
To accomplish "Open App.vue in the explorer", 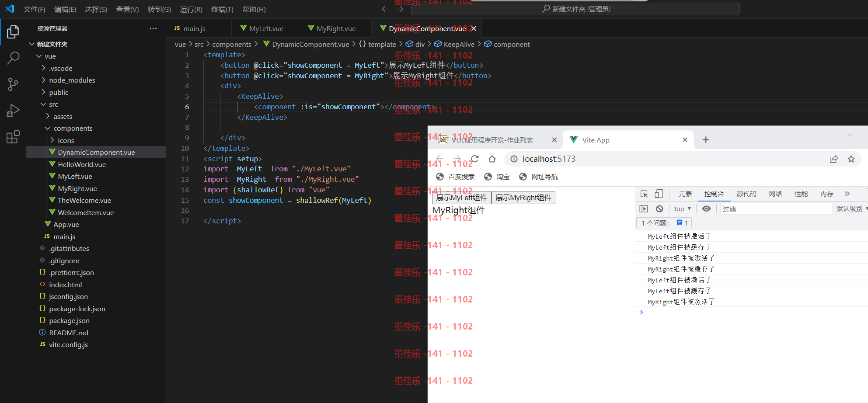I will [x=66, y=224].
